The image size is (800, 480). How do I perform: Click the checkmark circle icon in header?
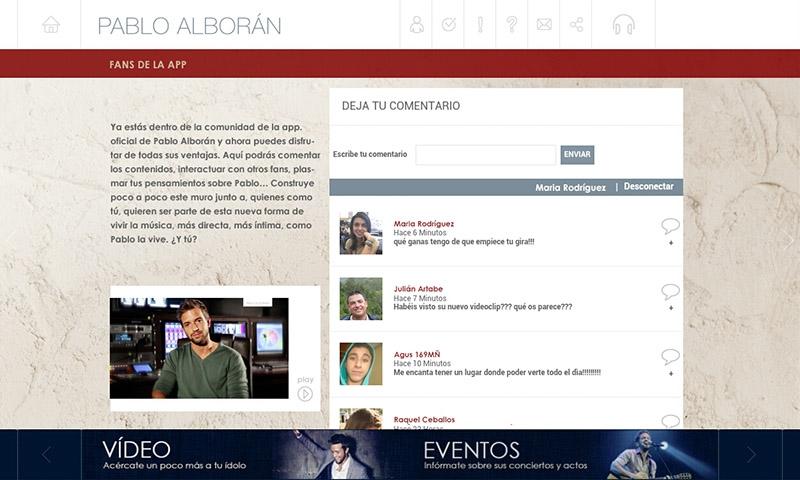tap(448, 24)
